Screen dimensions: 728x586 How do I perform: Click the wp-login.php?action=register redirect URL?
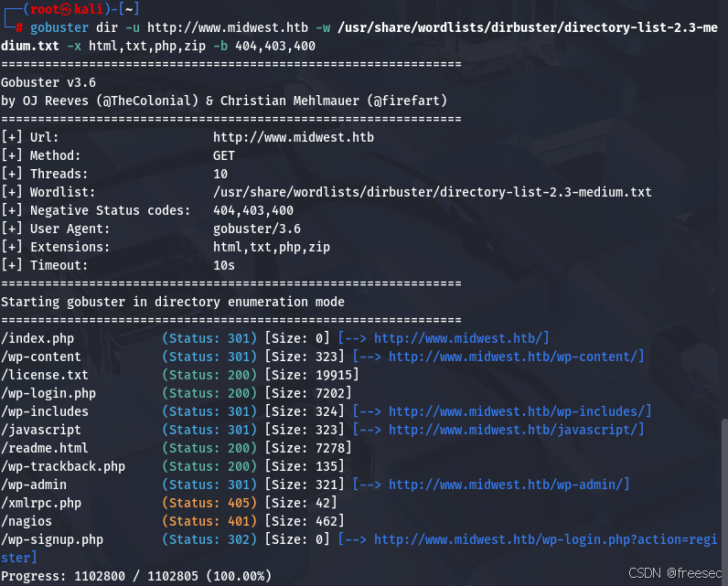click(545, 539)
